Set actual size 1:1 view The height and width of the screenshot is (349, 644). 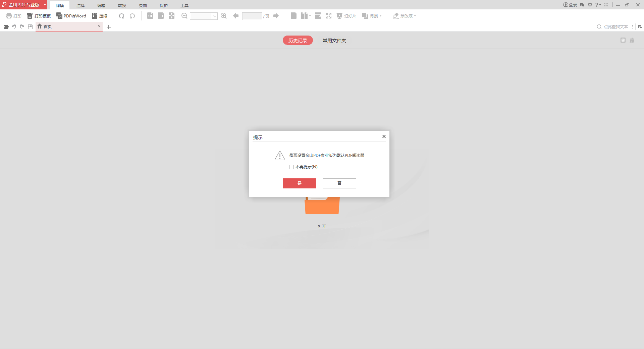coord(150,16)
